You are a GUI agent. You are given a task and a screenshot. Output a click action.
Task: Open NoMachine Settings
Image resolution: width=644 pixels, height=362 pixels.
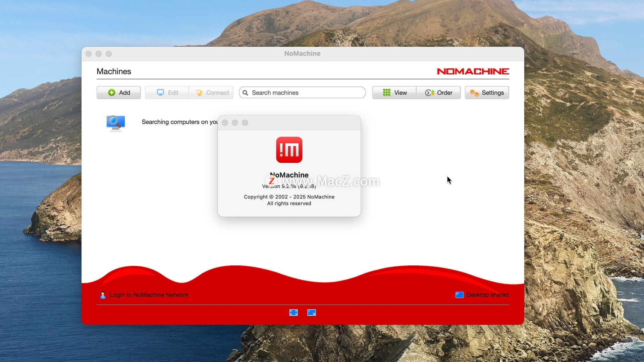(x=487, y=93)
